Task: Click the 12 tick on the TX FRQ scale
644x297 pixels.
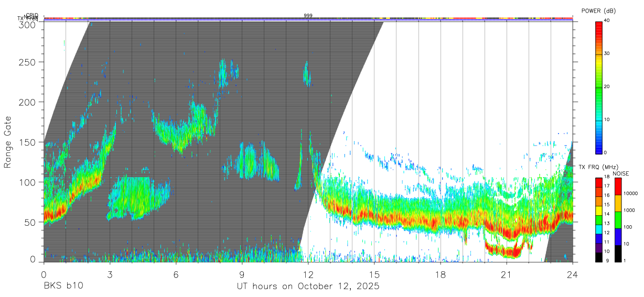Action: [x=607, y=233]
